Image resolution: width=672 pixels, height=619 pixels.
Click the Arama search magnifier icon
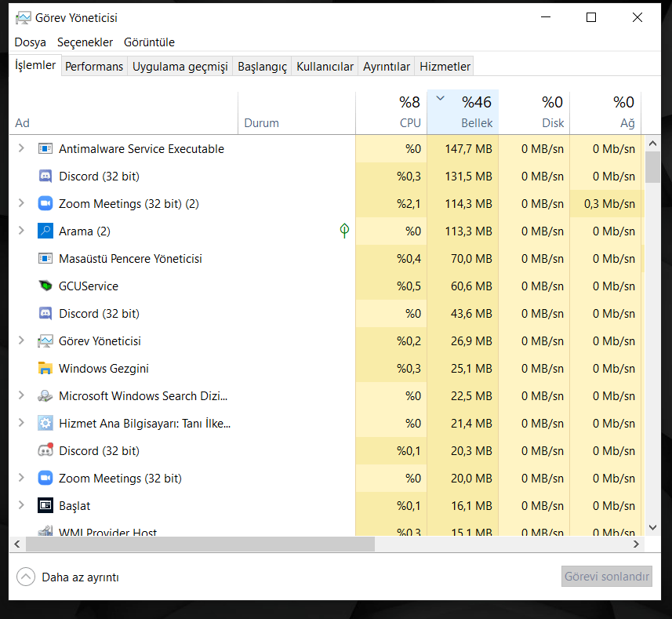[45, 231]
